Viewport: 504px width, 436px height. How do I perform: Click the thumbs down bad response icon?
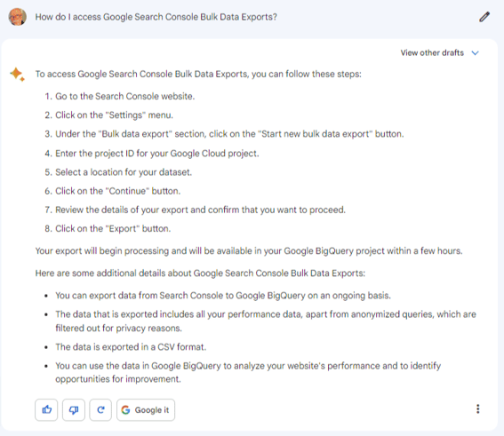(x=74, y=409)
